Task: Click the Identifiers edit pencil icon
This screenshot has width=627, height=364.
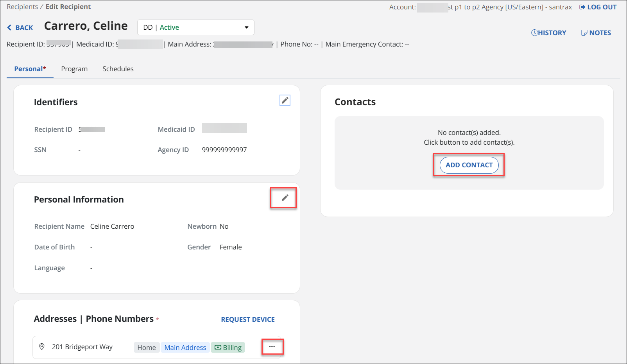Action: (x=285, y=100)
